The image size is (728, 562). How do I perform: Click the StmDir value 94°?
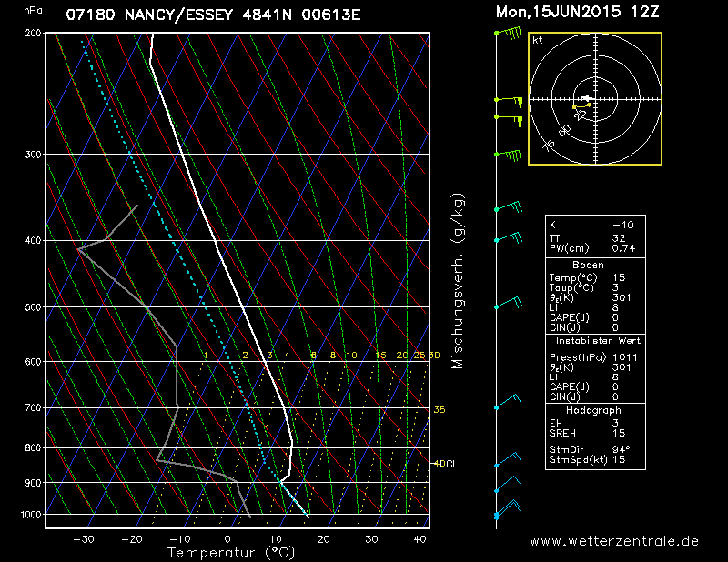(621, 449)
